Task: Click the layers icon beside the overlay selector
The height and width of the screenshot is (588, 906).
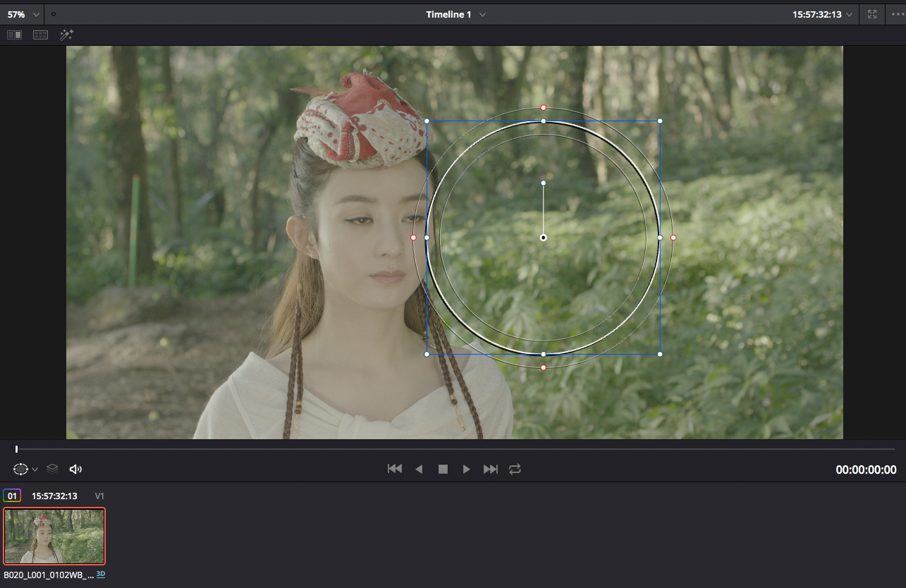Action: [52, 469]
